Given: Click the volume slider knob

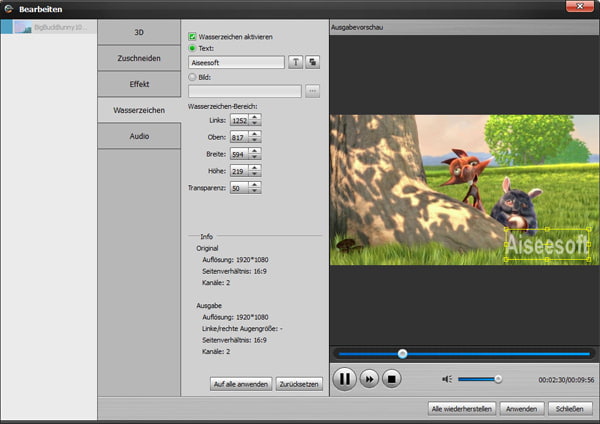Looking at the screenshot, I should (498, 379).
